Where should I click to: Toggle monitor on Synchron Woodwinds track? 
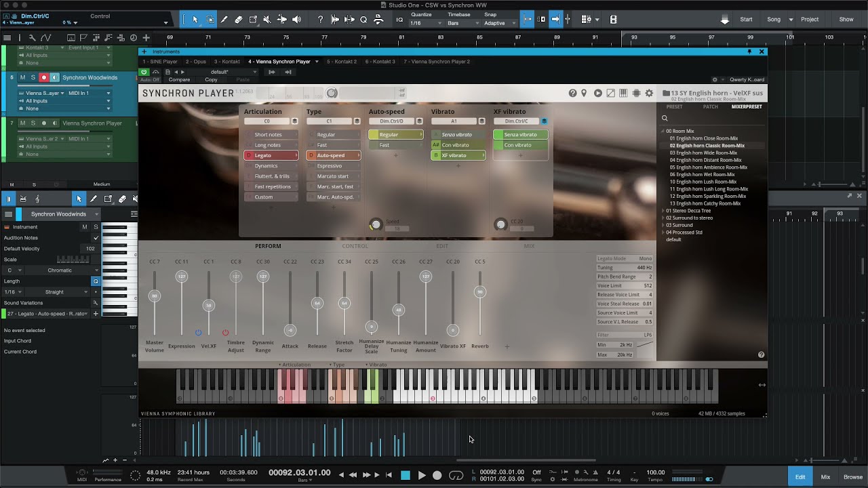pos(54,77)
